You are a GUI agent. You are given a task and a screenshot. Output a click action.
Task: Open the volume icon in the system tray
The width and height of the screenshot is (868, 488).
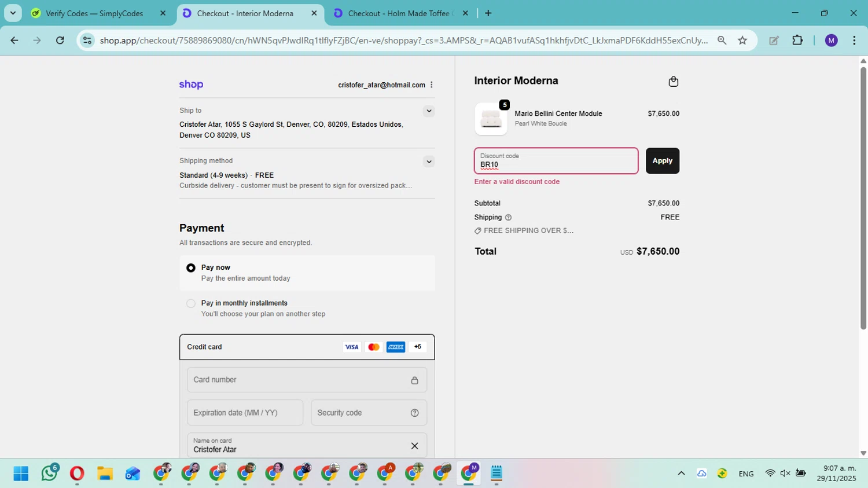(x=785, y=474)
